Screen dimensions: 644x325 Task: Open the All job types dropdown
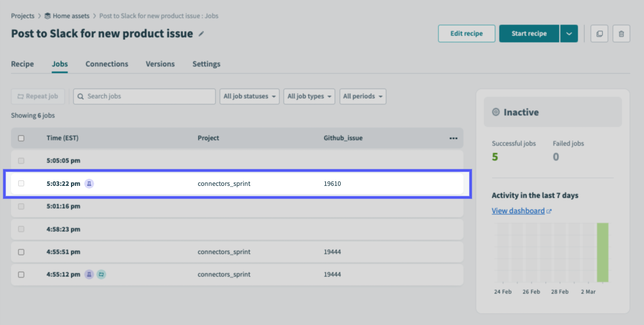309,96
